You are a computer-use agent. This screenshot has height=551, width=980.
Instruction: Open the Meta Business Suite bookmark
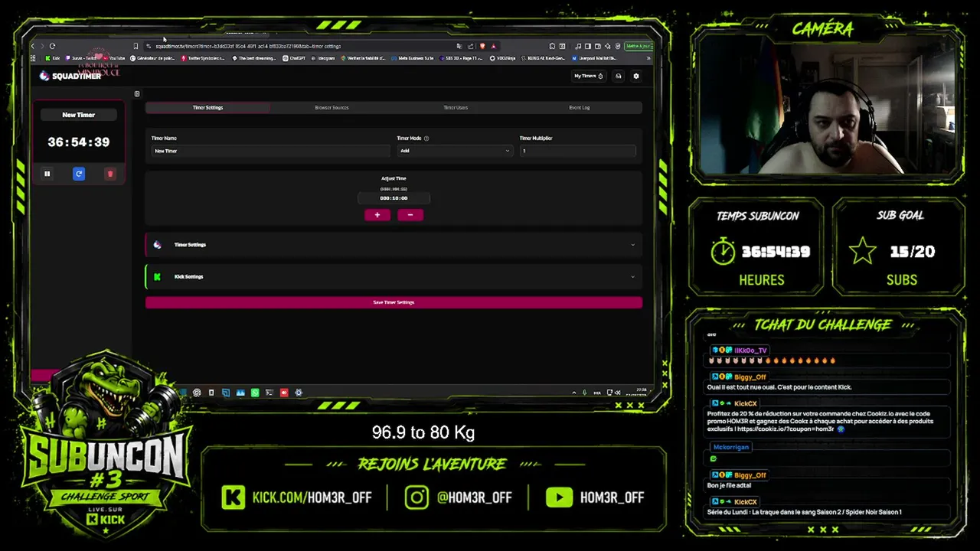pos(413,58)
